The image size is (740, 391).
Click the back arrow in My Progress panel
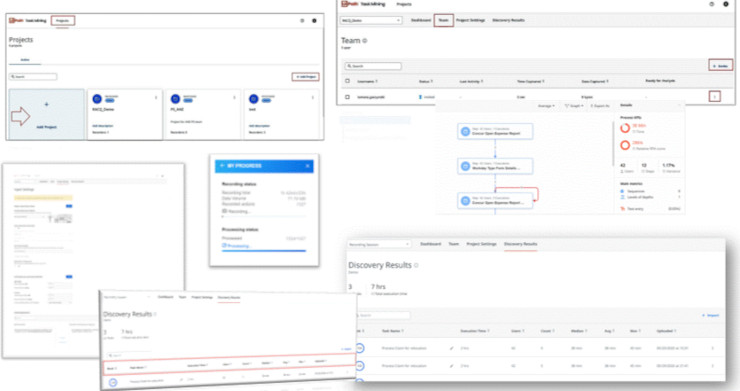[222, 166]
